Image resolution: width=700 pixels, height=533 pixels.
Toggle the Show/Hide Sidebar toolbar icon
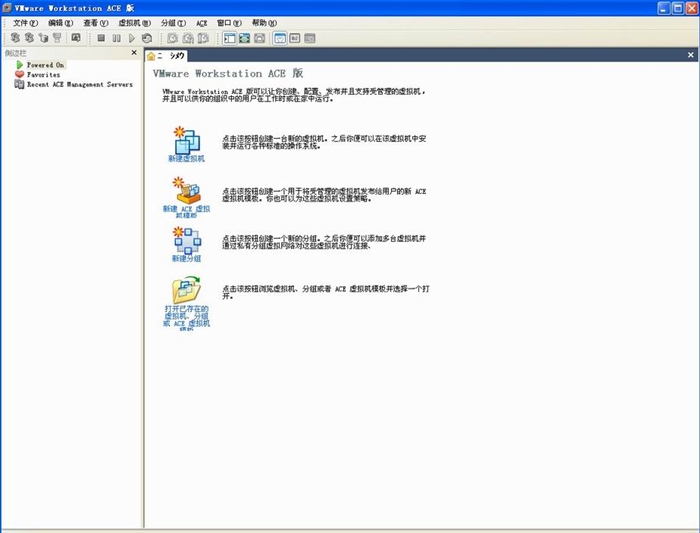(229, 38)
